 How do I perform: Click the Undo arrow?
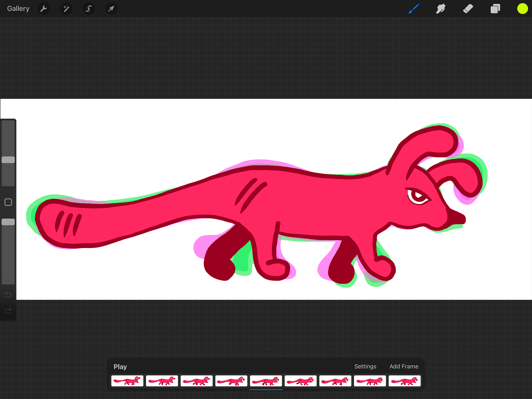[8, 294]
